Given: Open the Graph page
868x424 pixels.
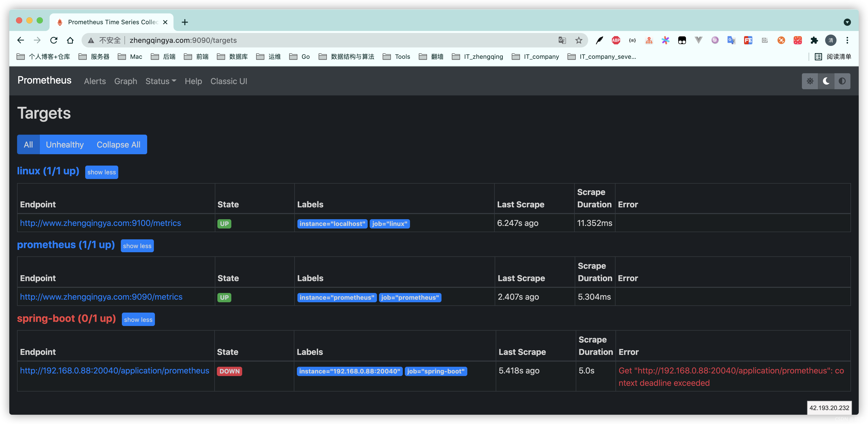Looking at the screenshot, I should point(125,81).
